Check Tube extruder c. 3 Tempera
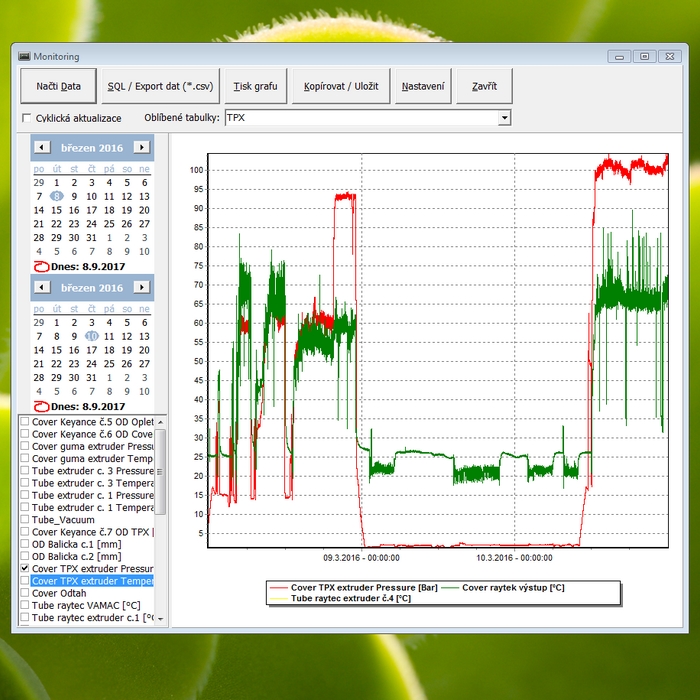 (25, 483)
